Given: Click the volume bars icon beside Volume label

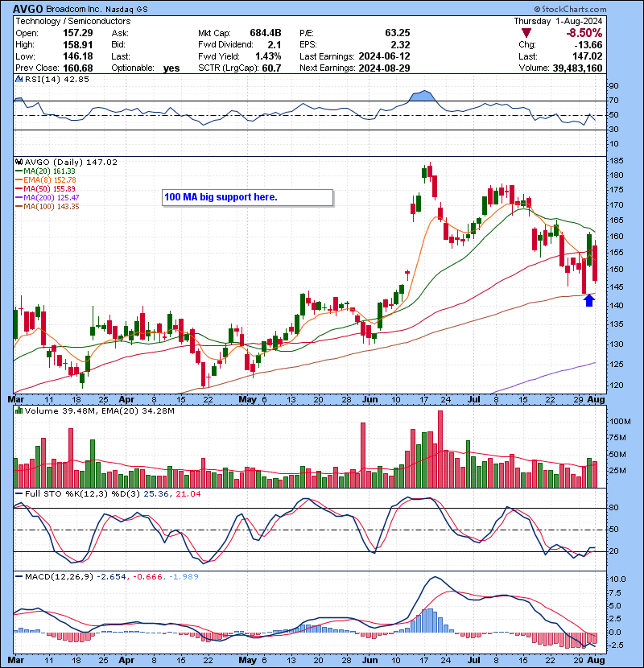Looking at the screenshot, I should (19, 410).
